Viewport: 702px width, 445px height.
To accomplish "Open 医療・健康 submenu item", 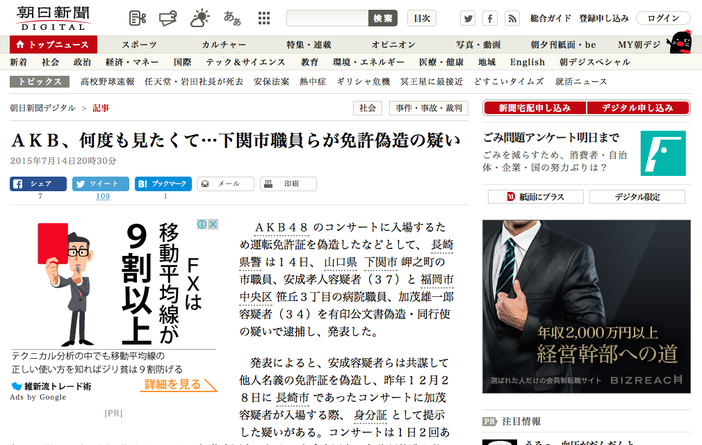I will [441, 62].
